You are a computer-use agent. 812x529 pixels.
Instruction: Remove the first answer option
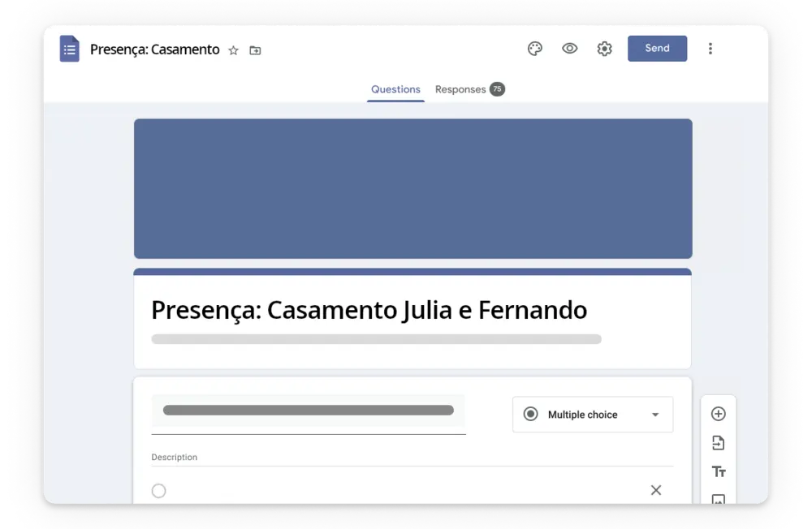tap(656, 490)
